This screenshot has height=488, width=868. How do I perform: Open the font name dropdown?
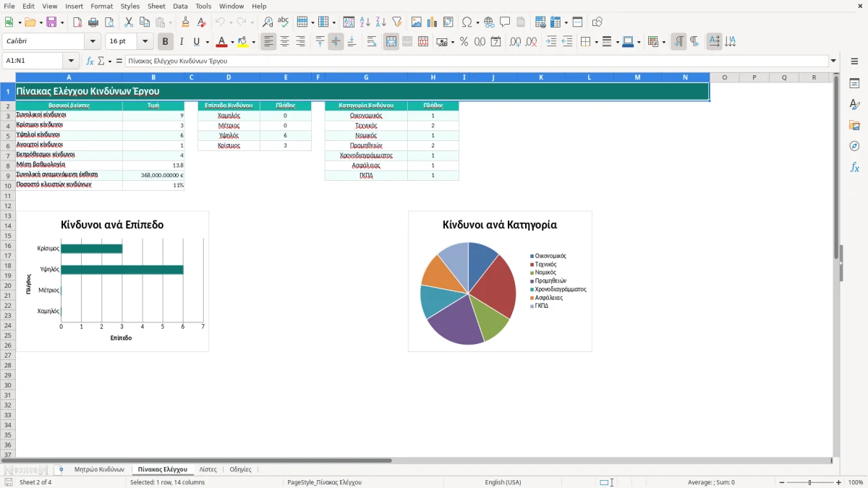(x=93, y=42)
